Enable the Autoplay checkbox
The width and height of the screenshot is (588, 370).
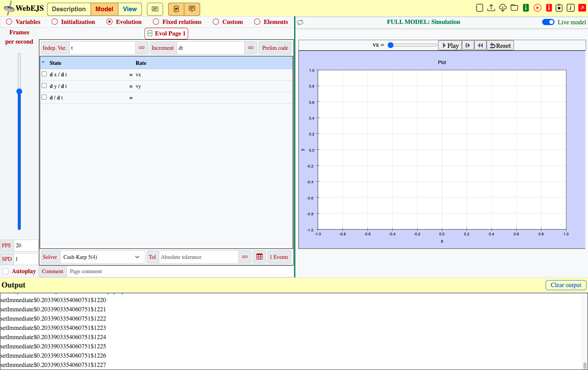pos(5,271)
